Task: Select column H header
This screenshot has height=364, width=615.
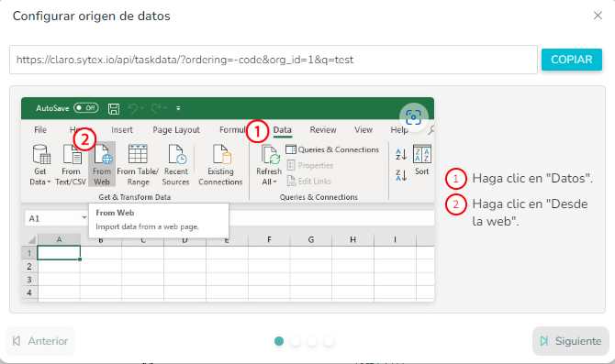Action: point(353,240)
